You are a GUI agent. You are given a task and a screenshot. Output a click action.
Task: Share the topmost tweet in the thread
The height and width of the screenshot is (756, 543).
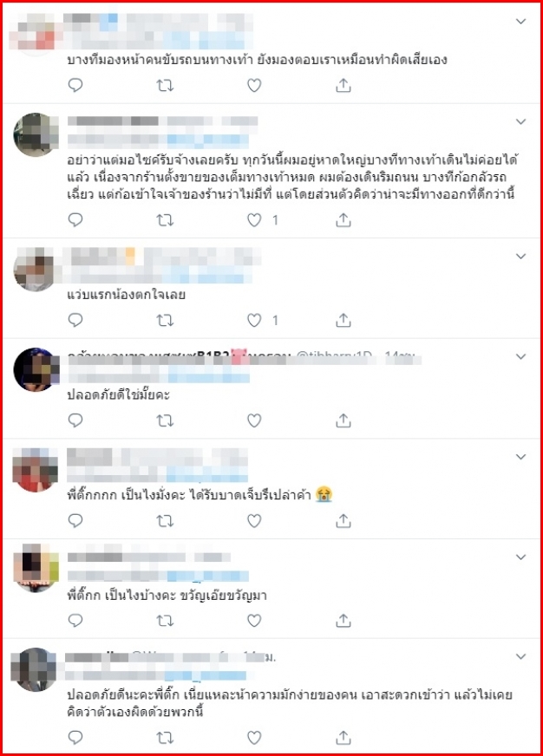click(343, 85)
